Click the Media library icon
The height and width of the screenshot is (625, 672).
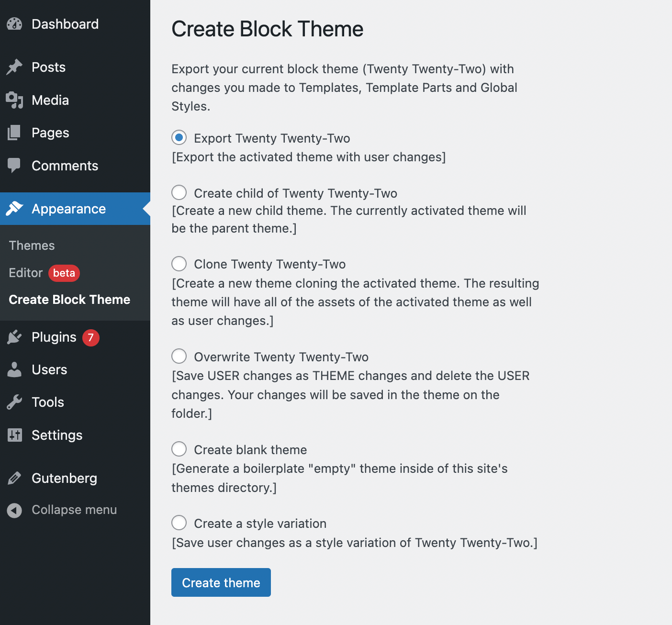14,100
